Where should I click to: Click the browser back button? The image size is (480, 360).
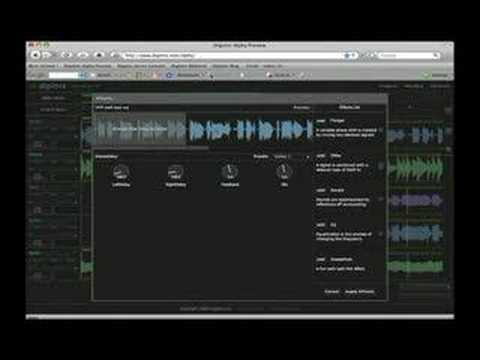coord(35,55)
